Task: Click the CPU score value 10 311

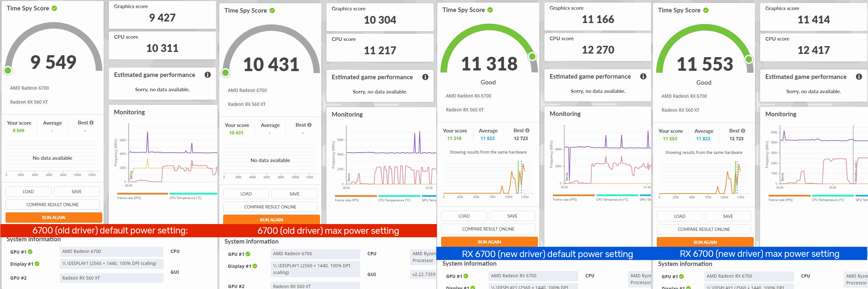Action: tap(162, 48)
